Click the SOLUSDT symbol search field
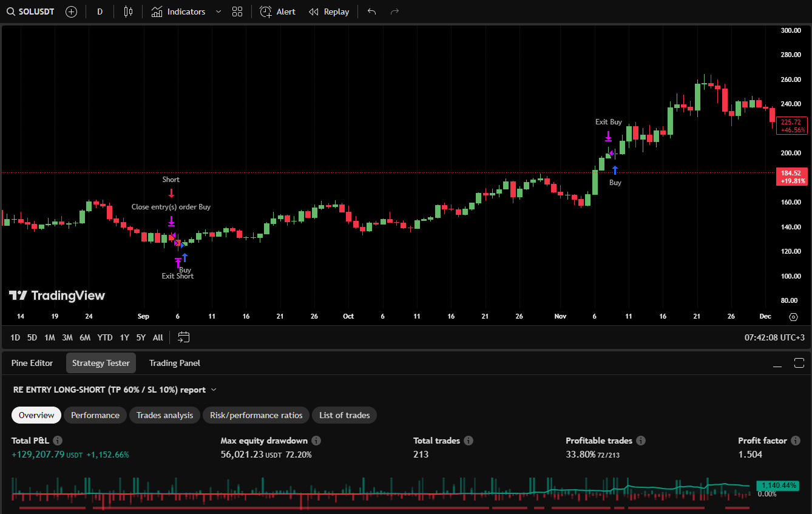 coord(31,12)
